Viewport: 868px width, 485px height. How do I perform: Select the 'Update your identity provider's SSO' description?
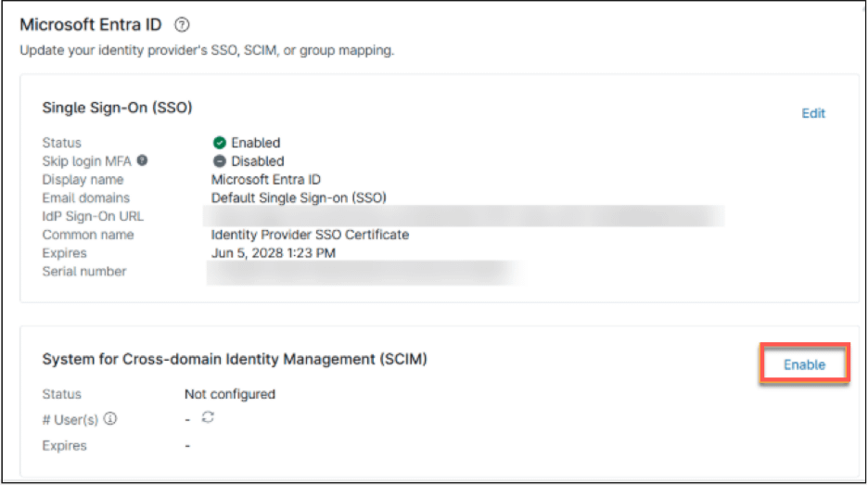point(207,50)
